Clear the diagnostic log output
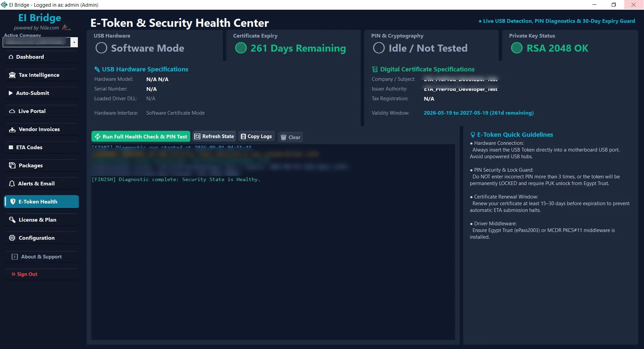This screenshot has height=349, width=644. point(291,137)
